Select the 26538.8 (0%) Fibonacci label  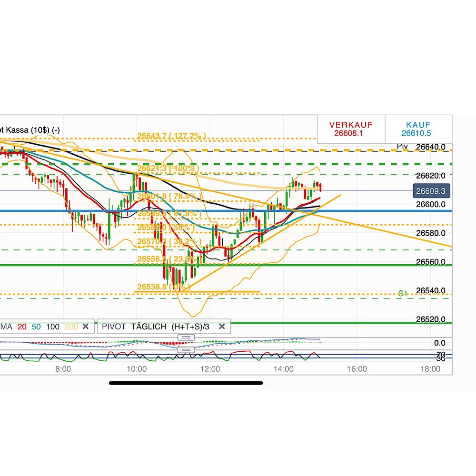[x=163, y=287]
